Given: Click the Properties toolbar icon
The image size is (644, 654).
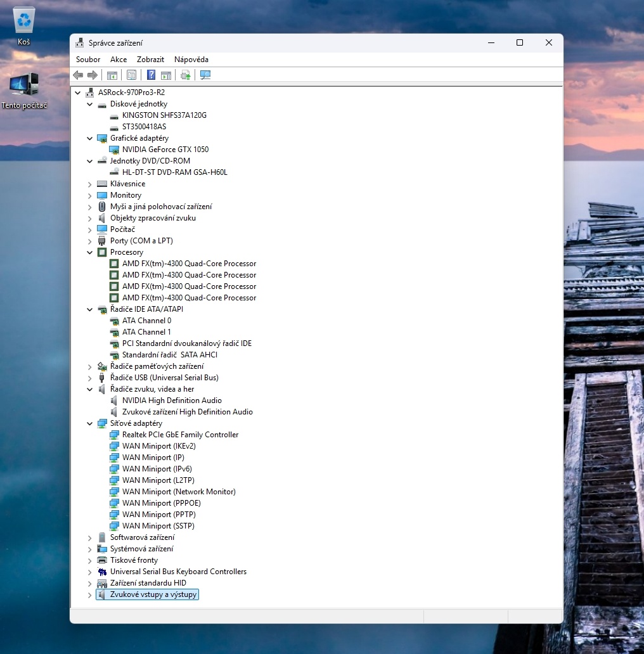Looking at the screenshot, I should click(132, 75).
